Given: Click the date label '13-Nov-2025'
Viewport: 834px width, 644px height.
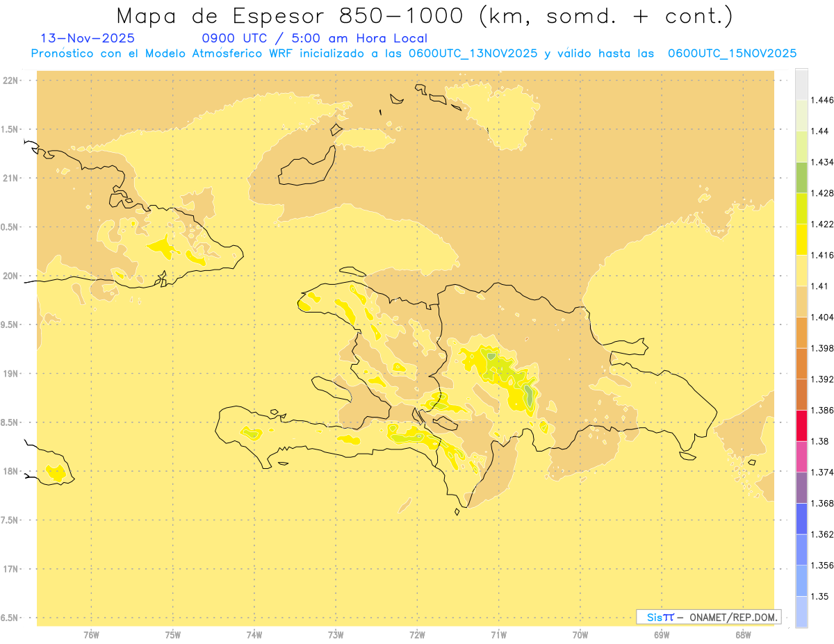Looking at the screenshot, I should pos(88,38).
